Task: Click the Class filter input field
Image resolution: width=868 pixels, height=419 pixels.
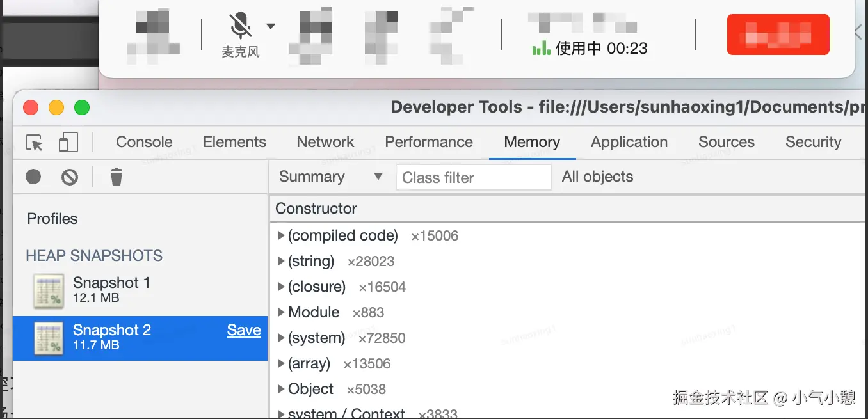Action: [474, 178]
